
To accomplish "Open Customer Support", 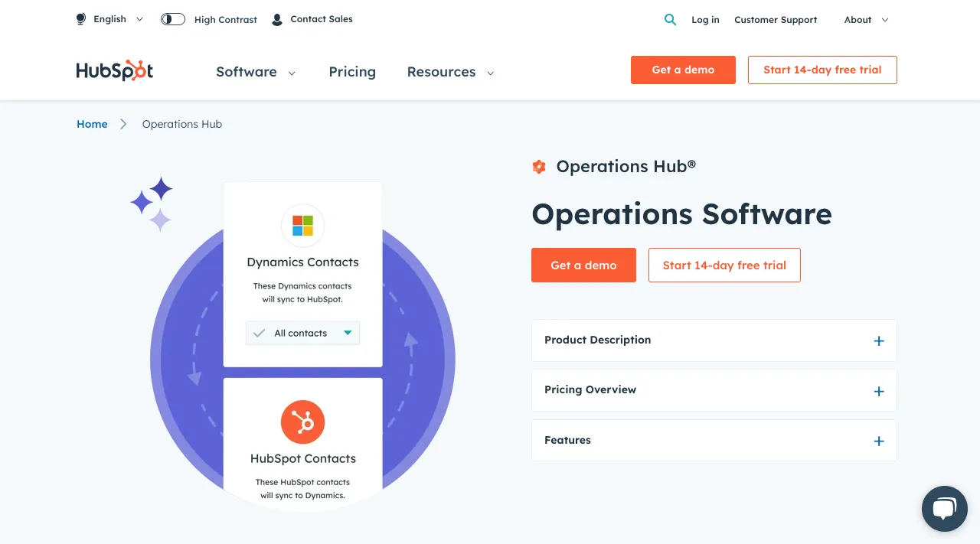I will (776, 20).
